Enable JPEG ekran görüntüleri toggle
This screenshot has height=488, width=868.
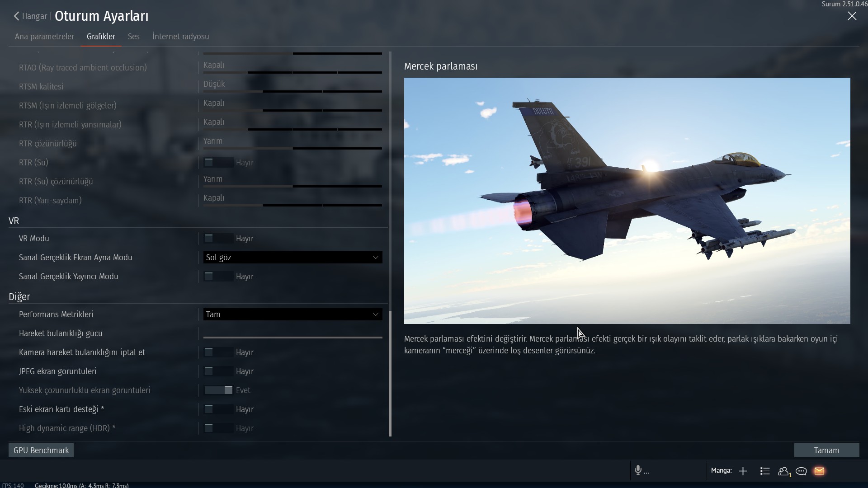coord(218,371)
